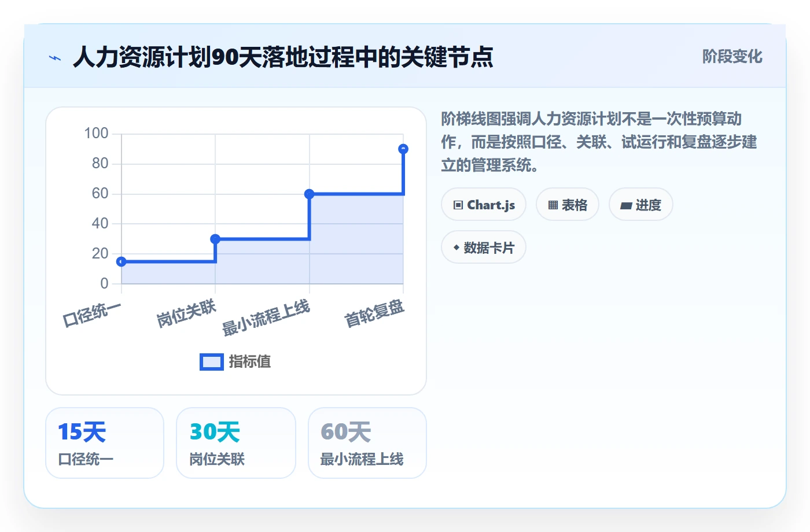Click the lightning bolt icon beside the title
Viewport: 810px width, 532px height.
55,58
